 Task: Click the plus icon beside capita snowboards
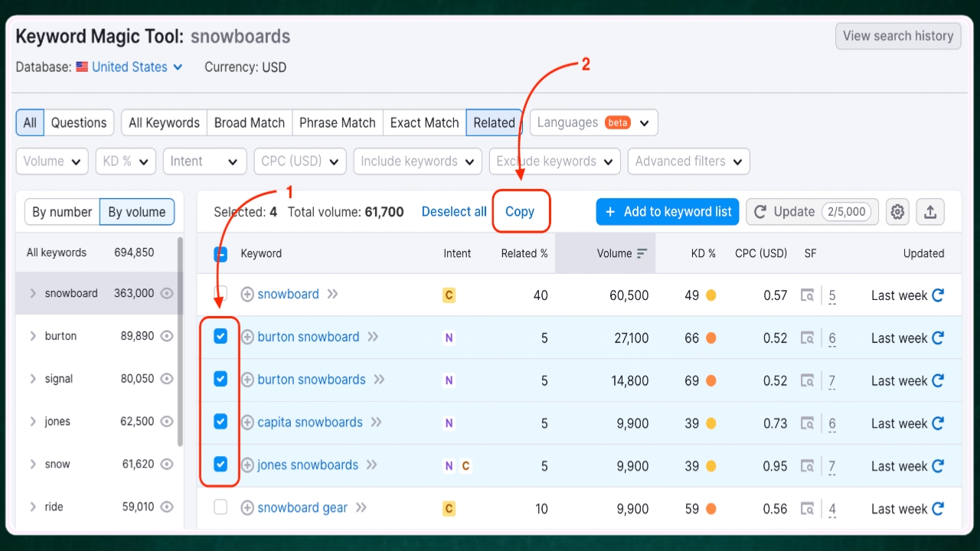click(x=247, y=422)
